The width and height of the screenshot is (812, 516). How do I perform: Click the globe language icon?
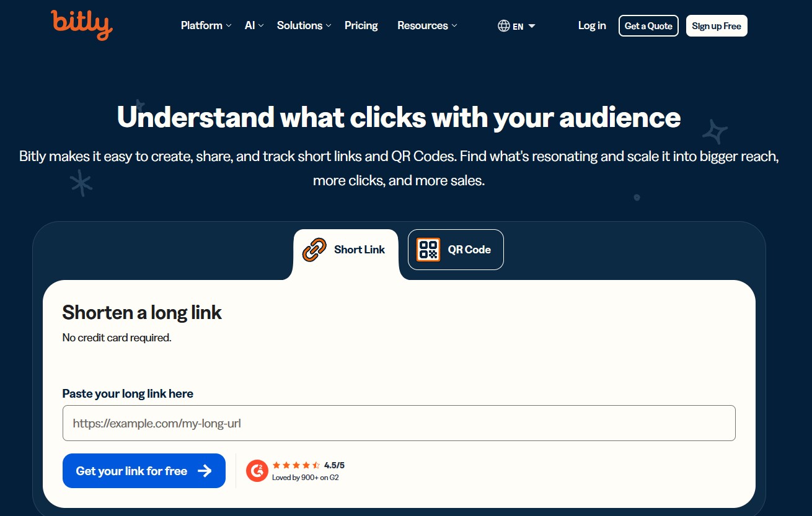point(504,26)
